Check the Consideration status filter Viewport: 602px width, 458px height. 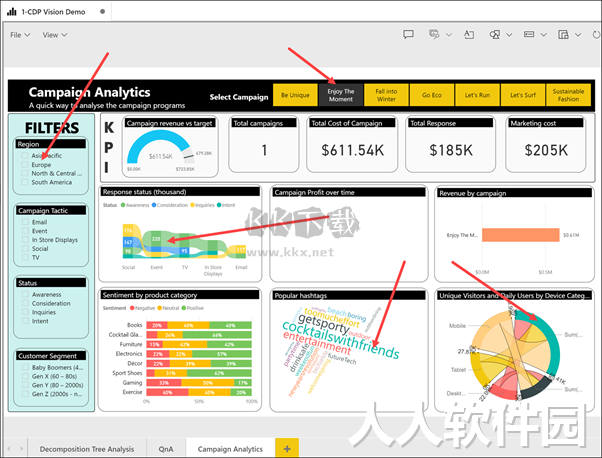point(25,303)
